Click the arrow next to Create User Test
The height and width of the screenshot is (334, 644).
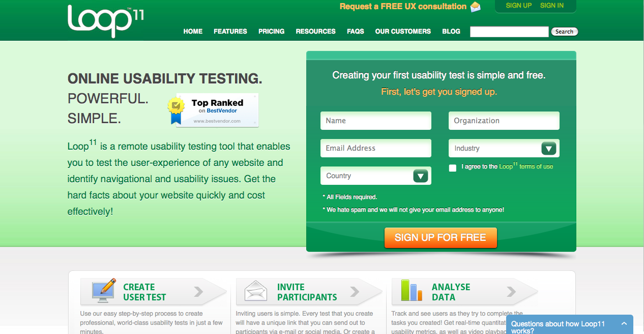(x=198, y=292)
